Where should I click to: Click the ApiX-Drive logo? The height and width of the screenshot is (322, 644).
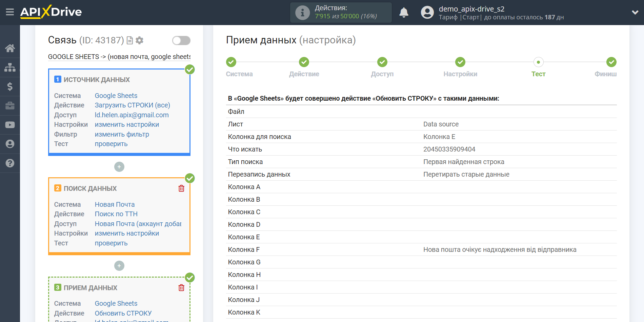point(51,12)
